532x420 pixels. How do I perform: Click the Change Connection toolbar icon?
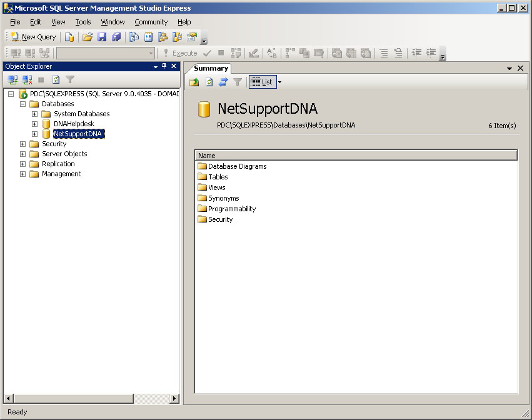pyautogui.click(x=44, y=53)
